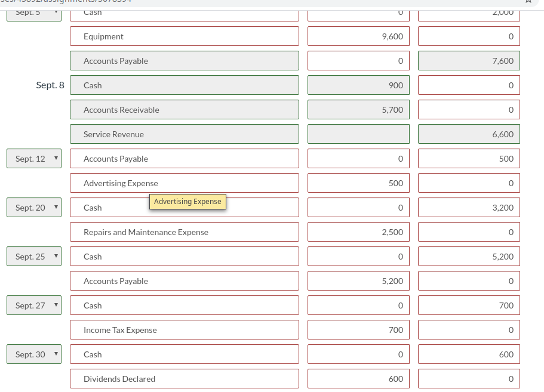The image size is (544, 392).
Task: Select the Dividends Declared account field
Action: (184, 378)
